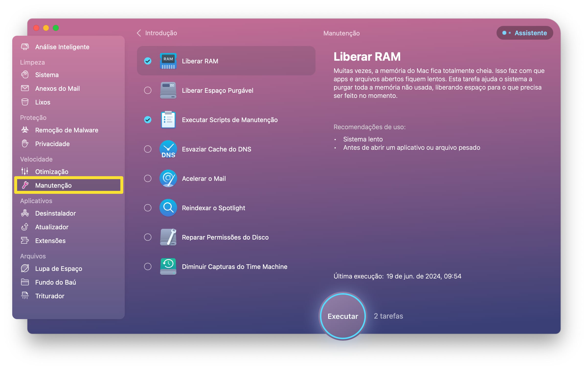
Task: Select Otimização in the sidebar
Action: pyautogui.click(x=52, y=172)
